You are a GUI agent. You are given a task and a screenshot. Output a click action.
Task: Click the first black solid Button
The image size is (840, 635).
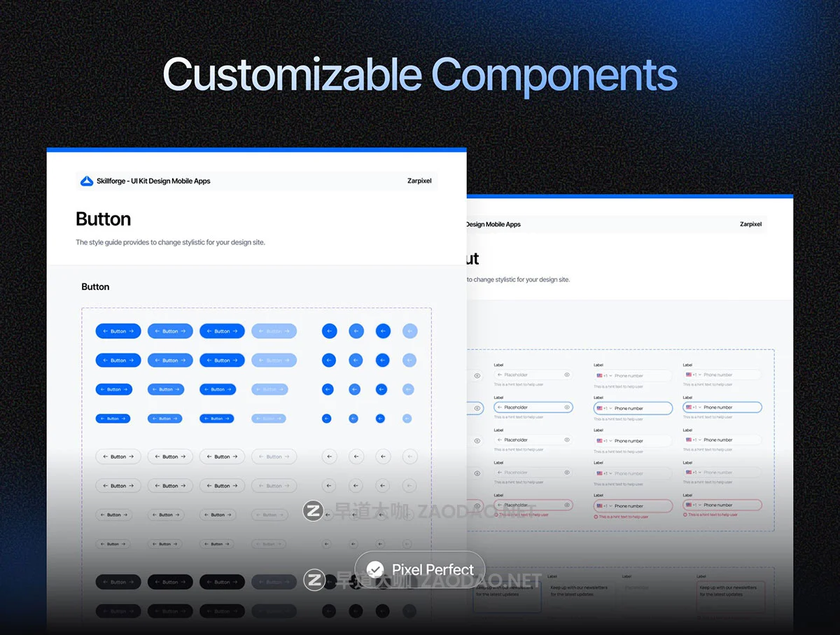118,582
